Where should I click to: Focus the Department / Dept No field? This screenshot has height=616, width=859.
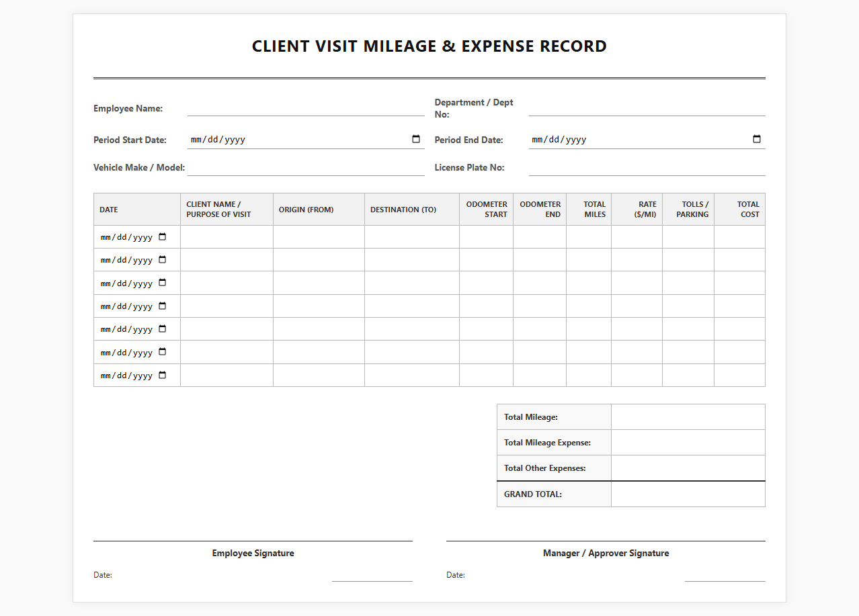coord(647,108)
